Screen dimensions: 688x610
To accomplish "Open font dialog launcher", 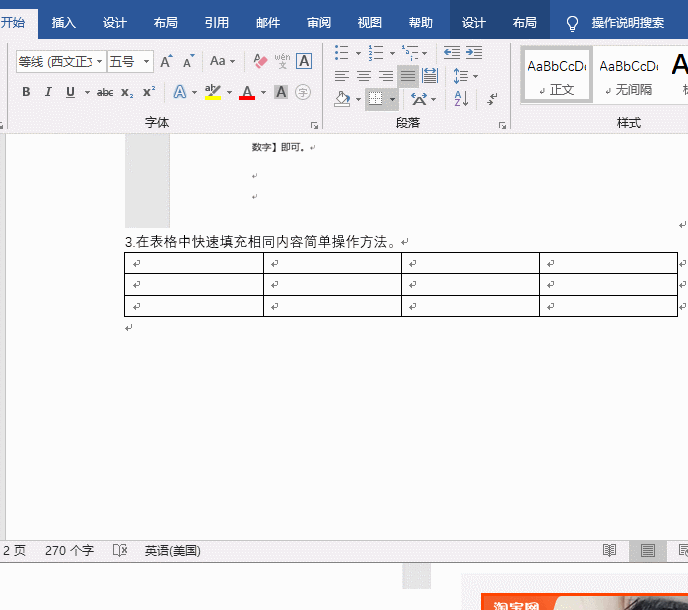I will click(x=314, y=126).
